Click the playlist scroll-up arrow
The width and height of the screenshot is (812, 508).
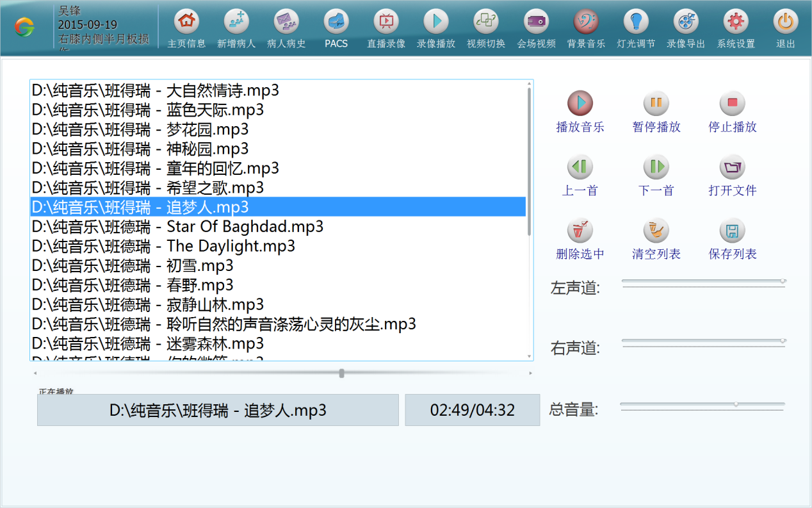pos(530,83)
